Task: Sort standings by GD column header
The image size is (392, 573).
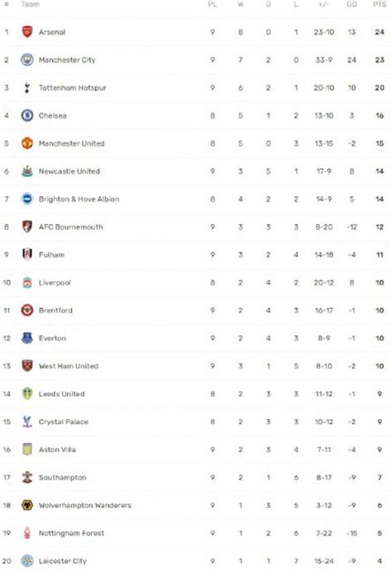Action: point(351,4)
